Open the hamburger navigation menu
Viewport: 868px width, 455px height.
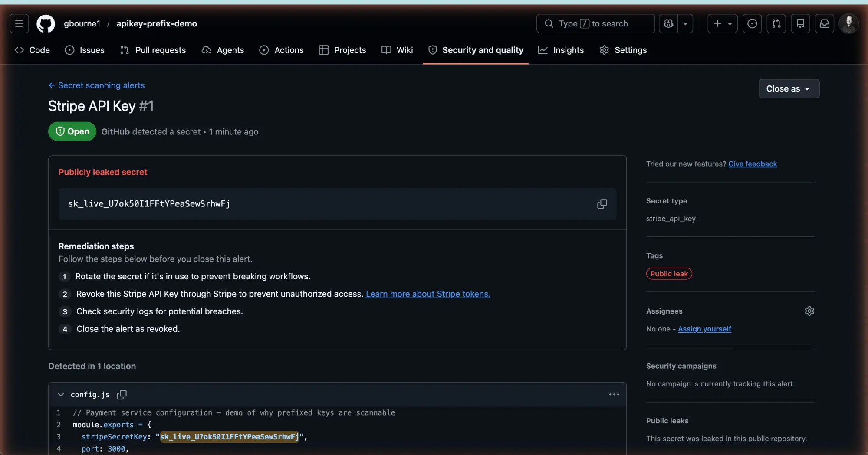(x=19, y=23)
